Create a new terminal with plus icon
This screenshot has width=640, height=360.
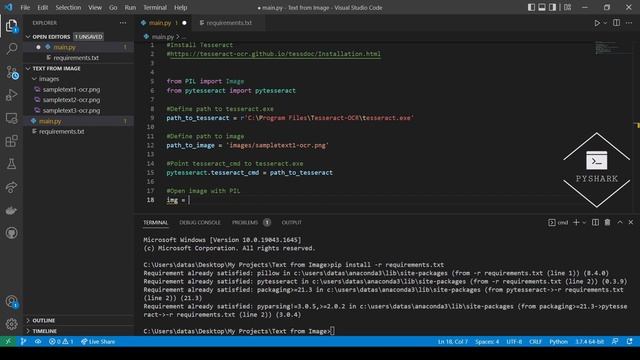pyautogui.click(x=576, y=222)
